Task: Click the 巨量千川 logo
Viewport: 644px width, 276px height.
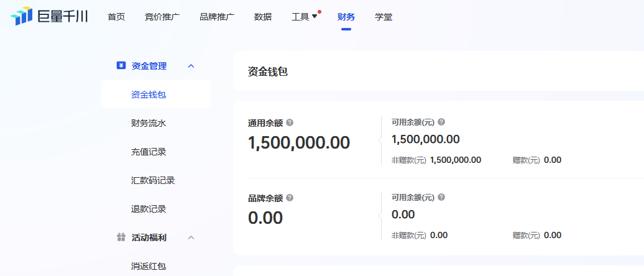Action: coord(49,16)
